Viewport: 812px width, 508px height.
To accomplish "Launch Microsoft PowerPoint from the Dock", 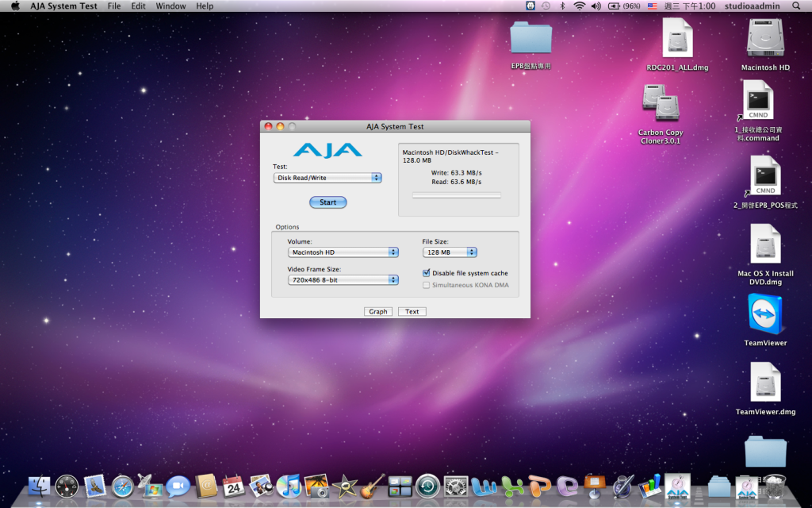I will click(x=539, y=487).
